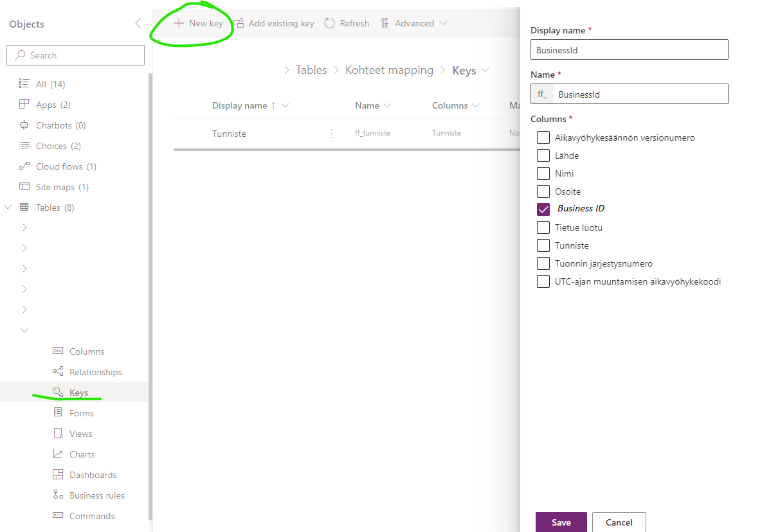
Task: Expand the second table under Tables
Action: 24,248
